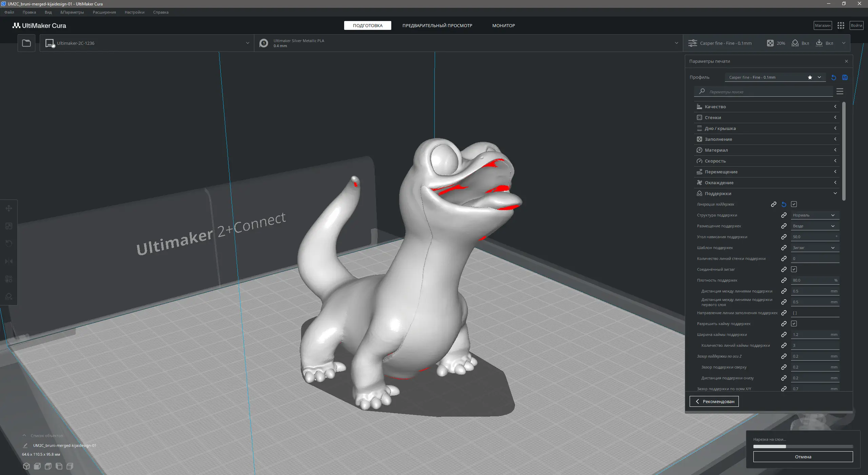The width and height of the screenshot is (868, 475).
Task: Select the Scale tool in left toolbar
Action: (9, 226)
